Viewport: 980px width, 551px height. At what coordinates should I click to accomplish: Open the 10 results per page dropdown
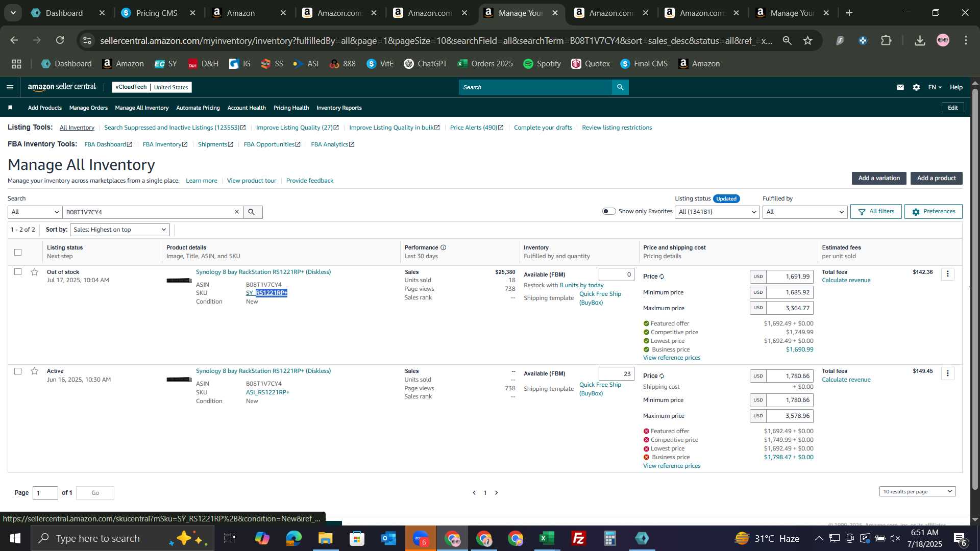[917, 491]
